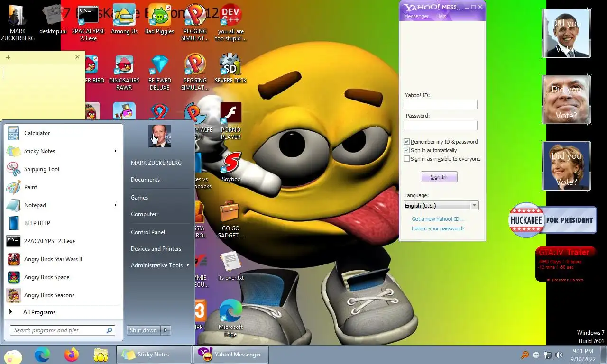
Task: Uncheck Sign in automatically
Action: [x=407, y=150]
